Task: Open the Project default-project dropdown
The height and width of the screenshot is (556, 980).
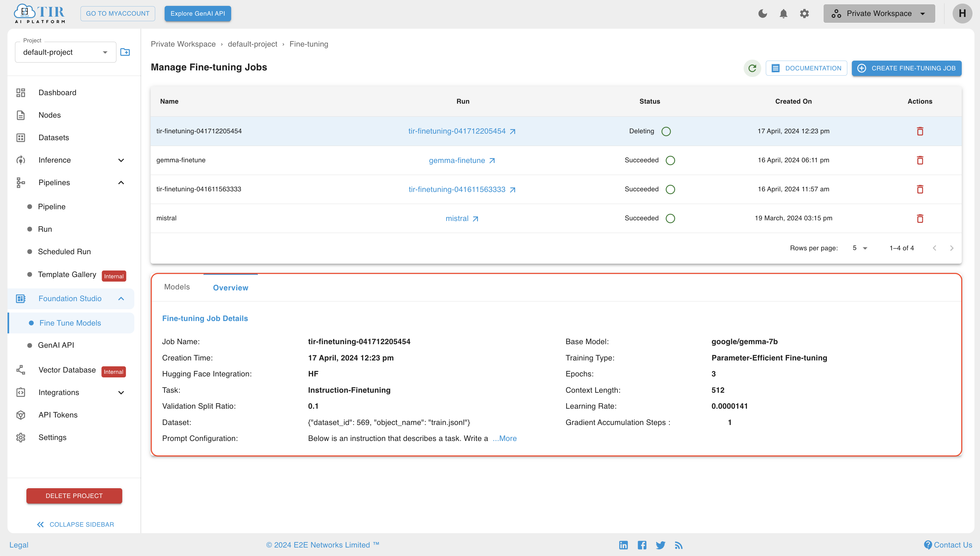Action: click(x=66, y=52)
